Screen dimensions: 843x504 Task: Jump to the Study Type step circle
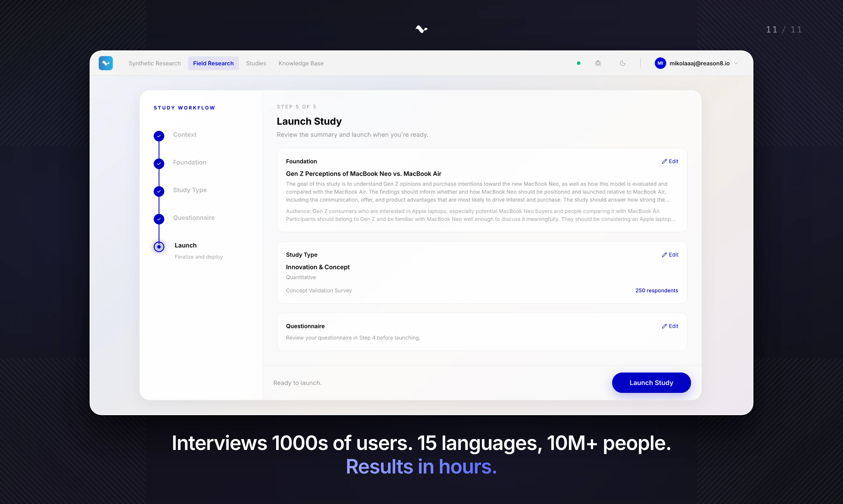coord(159,191)
